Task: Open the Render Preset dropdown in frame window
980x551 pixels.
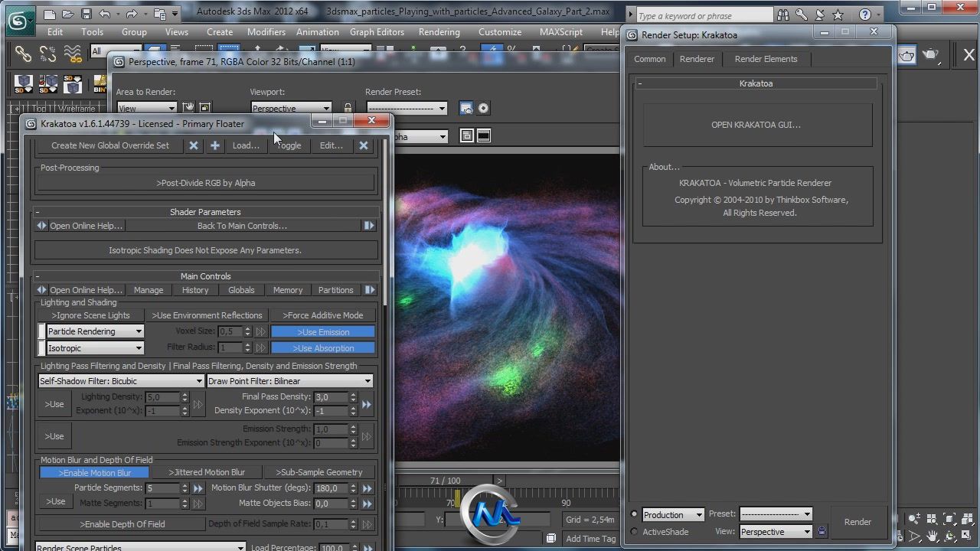Action: click(406, 109)
